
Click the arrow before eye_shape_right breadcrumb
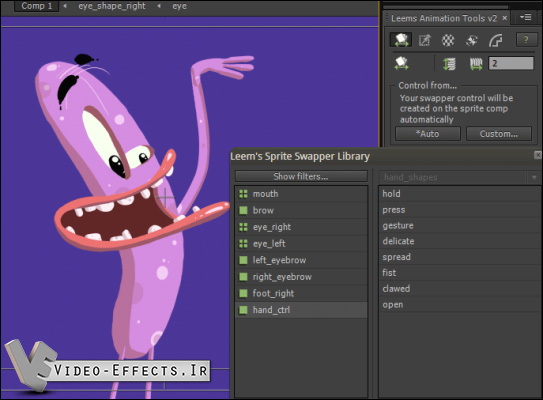click(65, 6)
